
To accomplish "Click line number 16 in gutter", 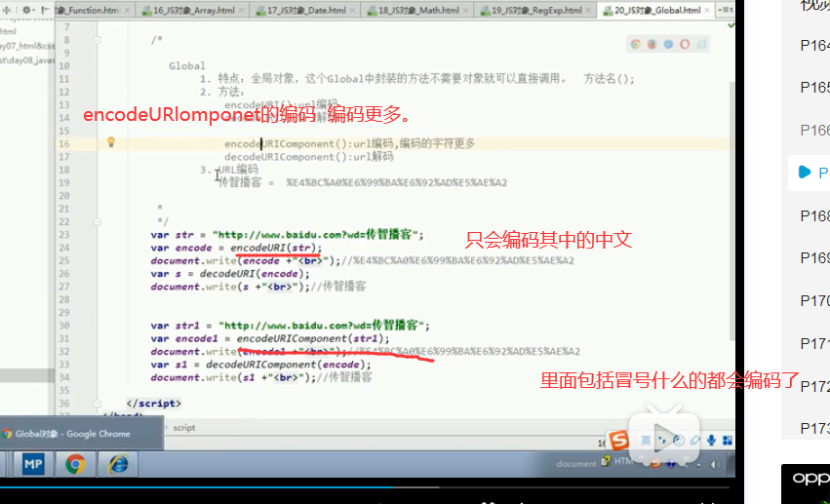I will (64, 144).
